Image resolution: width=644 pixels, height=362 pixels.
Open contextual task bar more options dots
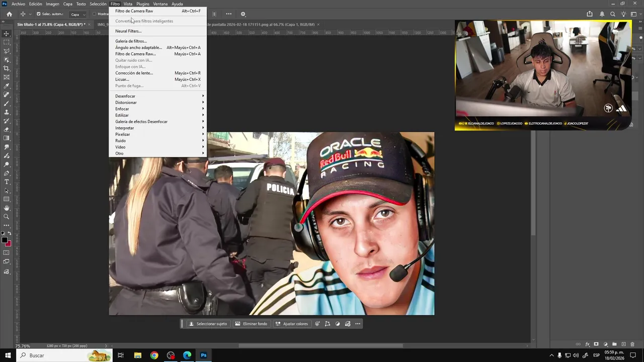pos(358,324)
